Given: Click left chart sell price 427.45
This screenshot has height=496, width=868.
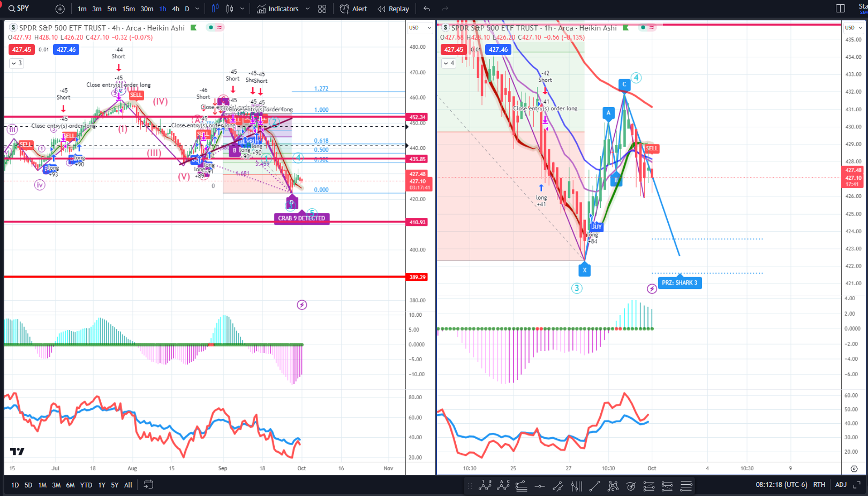Looking at the screenshot, I should point(22,50).
